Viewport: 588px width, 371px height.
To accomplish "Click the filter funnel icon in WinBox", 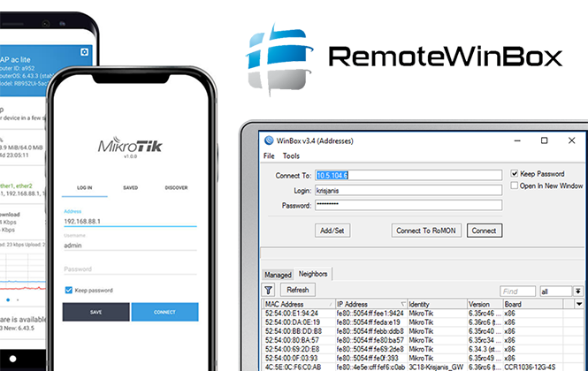I will pos(269,290).
